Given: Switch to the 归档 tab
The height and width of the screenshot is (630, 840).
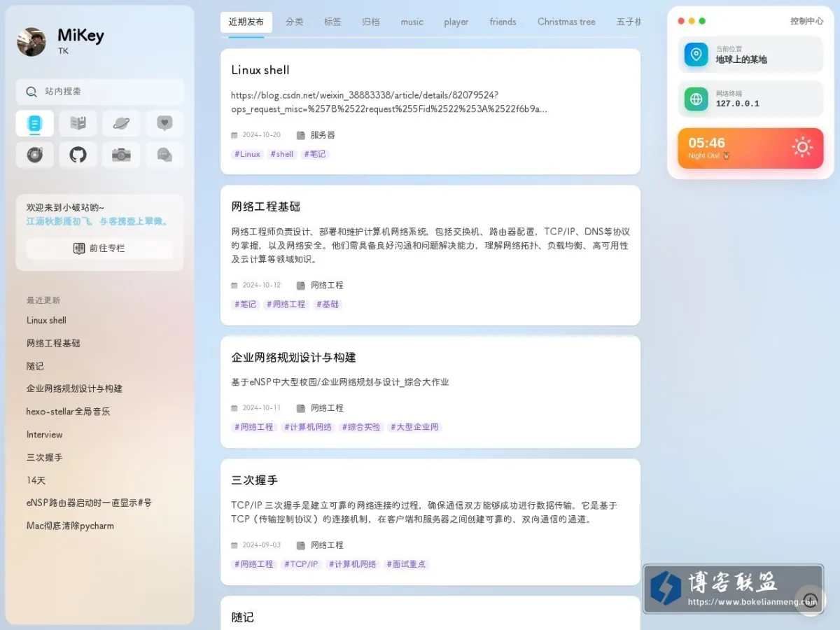Looking at the screenshot, I should pos(371,22).
